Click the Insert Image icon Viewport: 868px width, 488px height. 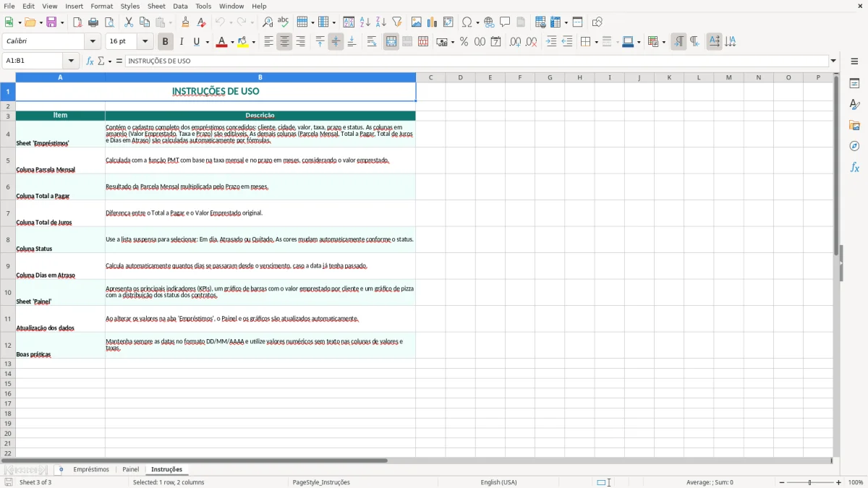417,22
